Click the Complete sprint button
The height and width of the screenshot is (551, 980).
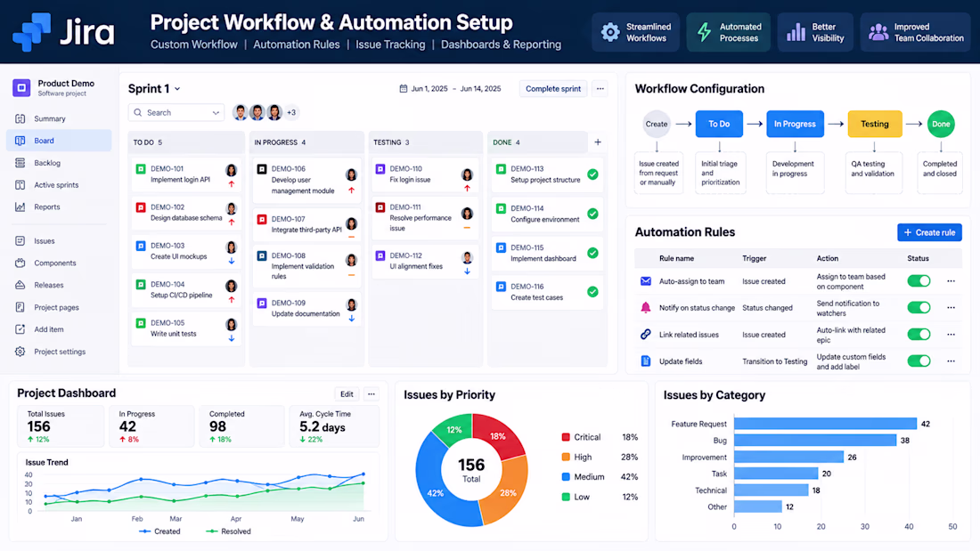(x=553, y=89)
